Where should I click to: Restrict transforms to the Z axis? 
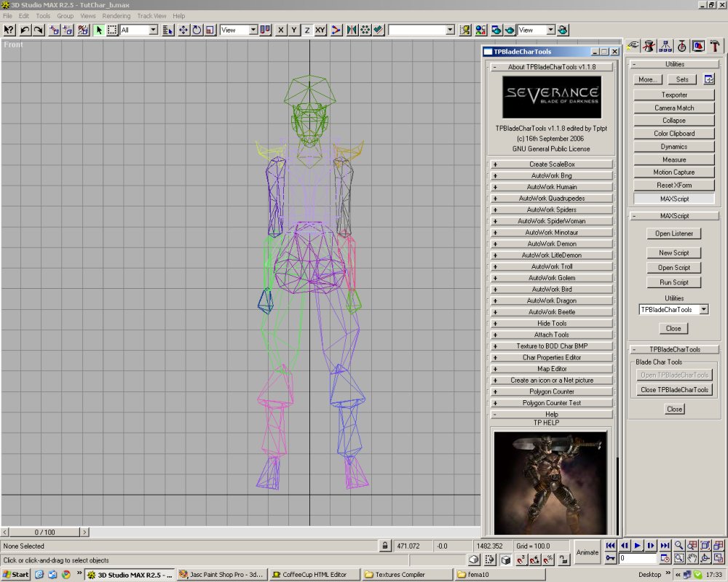point(307,30)
